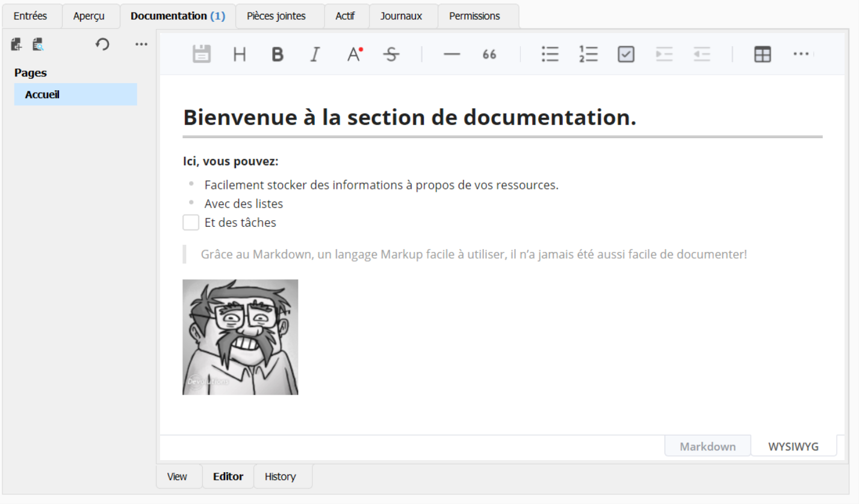
Task: Insert a horizontal rule
Action: (451, 54)
